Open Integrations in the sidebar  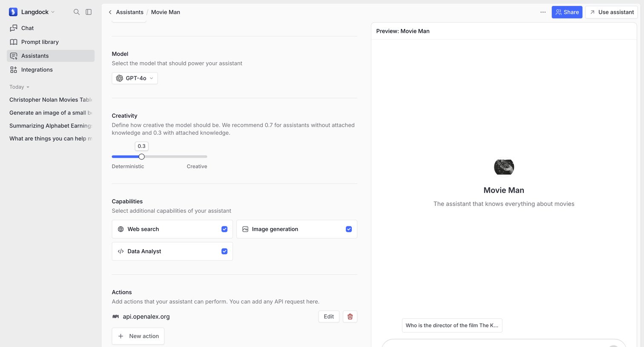51,70
